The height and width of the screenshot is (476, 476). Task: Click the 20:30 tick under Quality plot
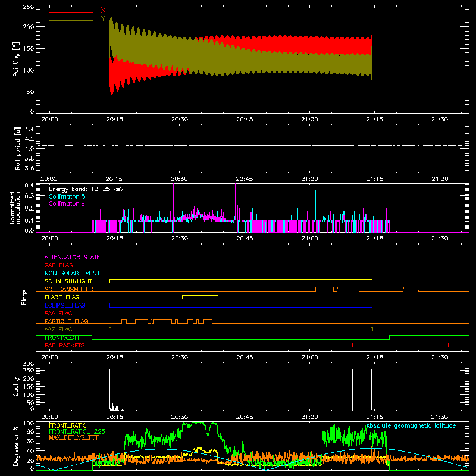tap(180, 417)
